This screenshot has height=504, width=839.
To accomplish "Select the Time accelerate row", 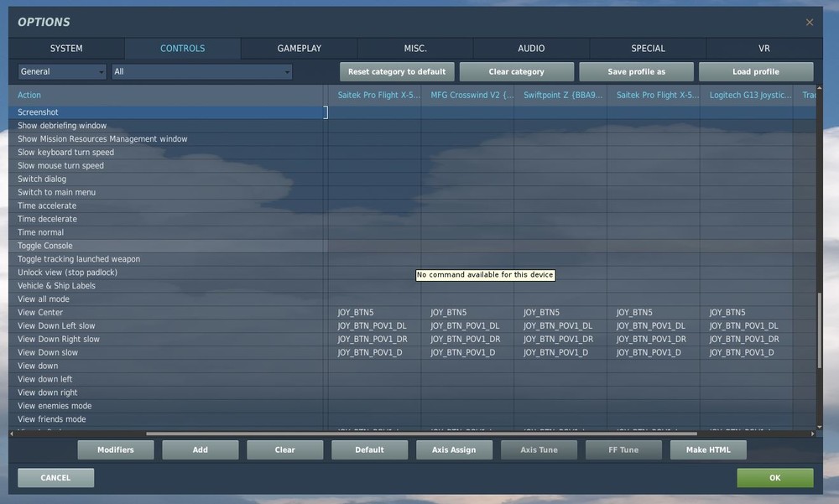I will (165, 206).
